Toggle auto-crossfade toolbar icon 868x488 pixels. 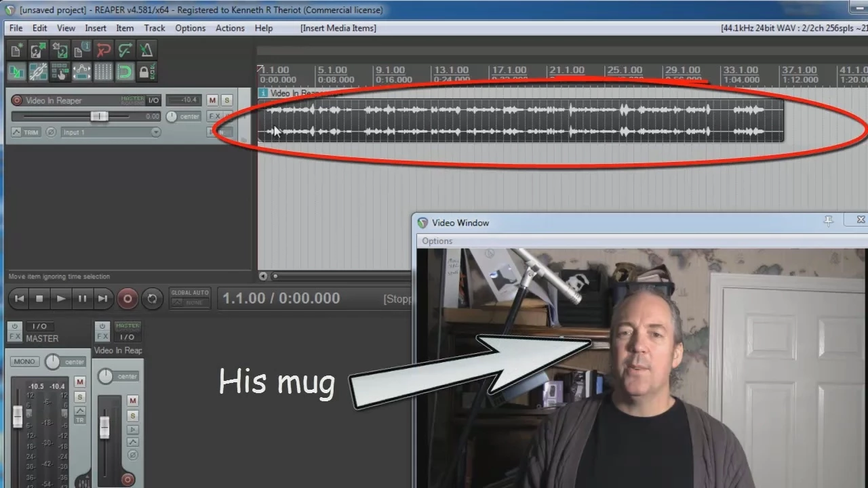tap(16, 71)
